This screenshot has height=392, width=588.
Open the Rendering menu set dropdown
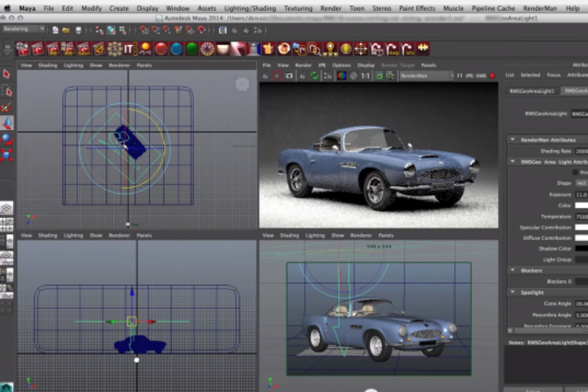24,29
